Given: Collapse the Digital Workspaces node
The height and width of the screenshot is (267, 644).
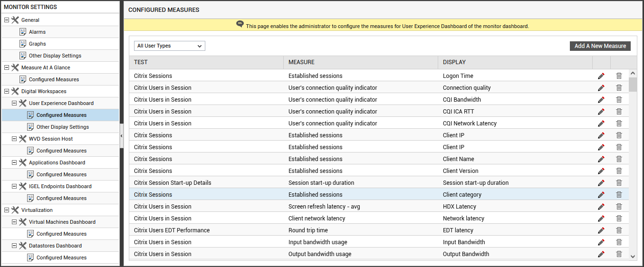Looking at the screenshot, I should (7, 91).
